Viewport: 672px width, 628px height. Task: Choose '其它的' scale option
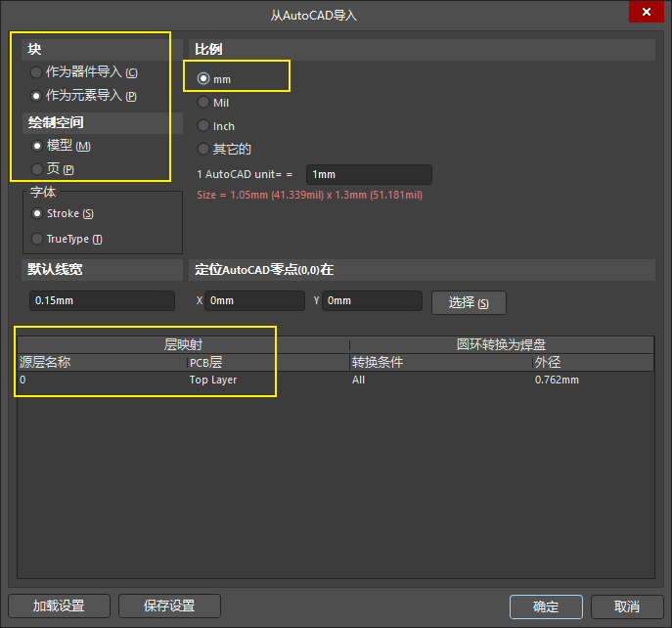click(203, 149)
